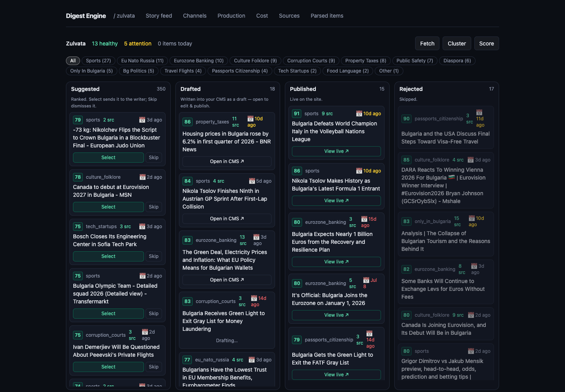This screenshot has height=392, width=565.
Task: Click the Fetch button
Action: [427, 44]
